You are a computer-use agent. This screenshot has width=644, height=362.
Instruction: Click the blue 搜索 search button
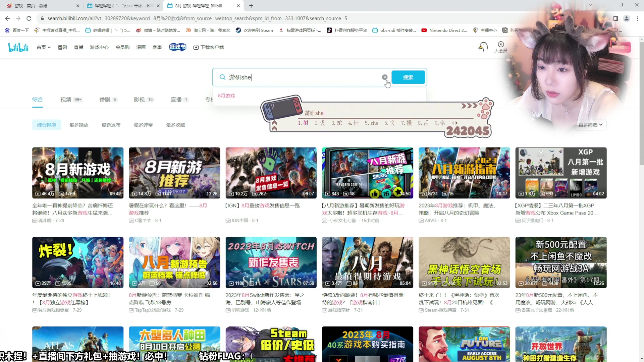pos(408,77)
